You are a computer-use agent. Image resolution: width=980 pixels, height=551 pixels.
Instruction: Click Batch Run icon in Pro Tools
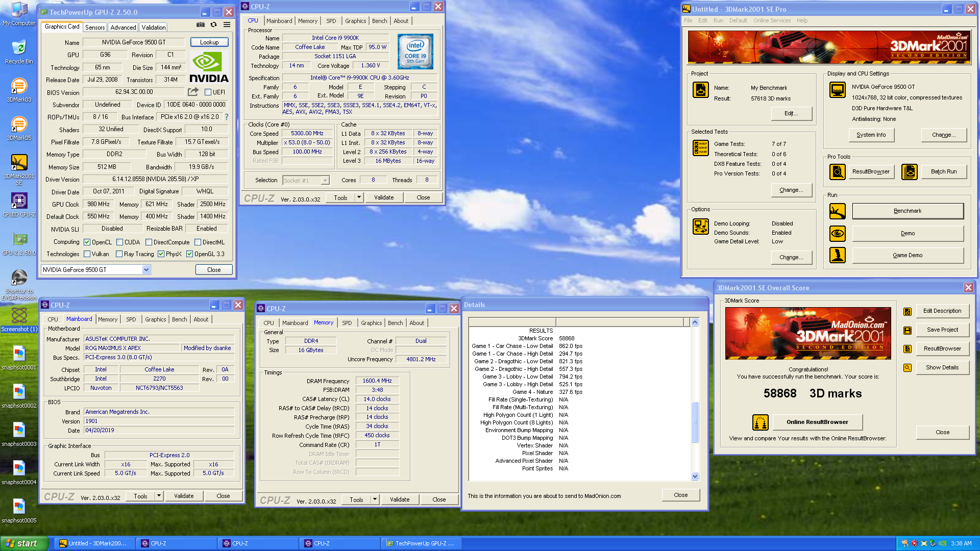coord(909,172)
